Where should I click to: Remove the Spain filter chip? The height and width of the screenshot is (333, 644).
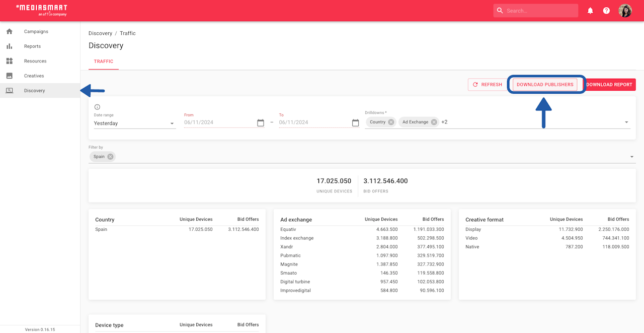click(x=110, y=157)
